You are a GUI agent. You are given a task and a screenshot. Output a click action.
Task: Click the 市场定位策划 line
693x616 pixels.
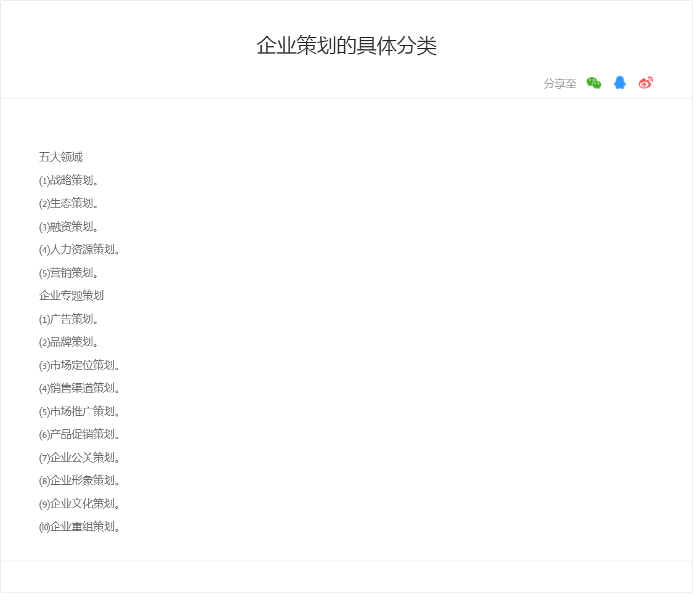[79, 365]
